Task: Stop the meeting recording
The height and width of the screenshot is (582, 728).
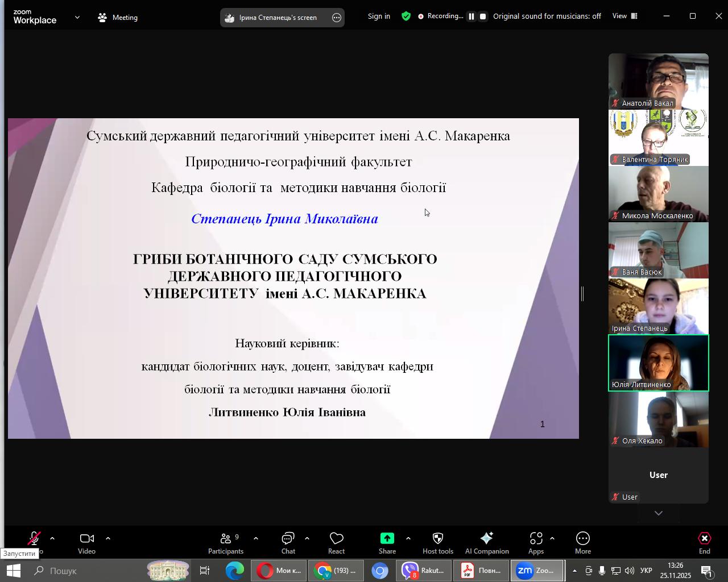Action: (483, 16)
